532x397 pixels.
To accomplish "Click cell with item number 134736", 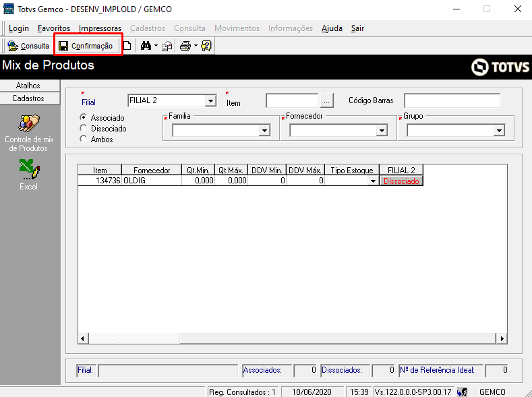I will [100, 181].
